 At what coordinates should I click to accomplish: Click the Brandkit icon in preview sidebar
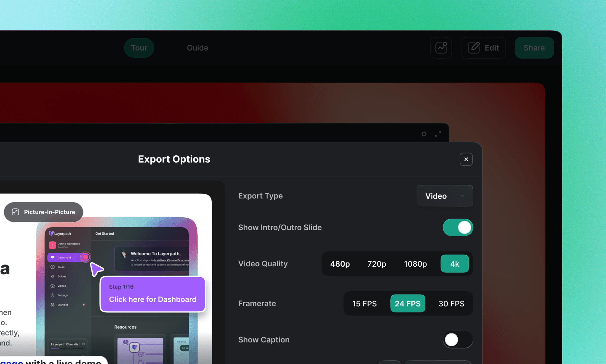pyautogui.click(x=53, y=305)
